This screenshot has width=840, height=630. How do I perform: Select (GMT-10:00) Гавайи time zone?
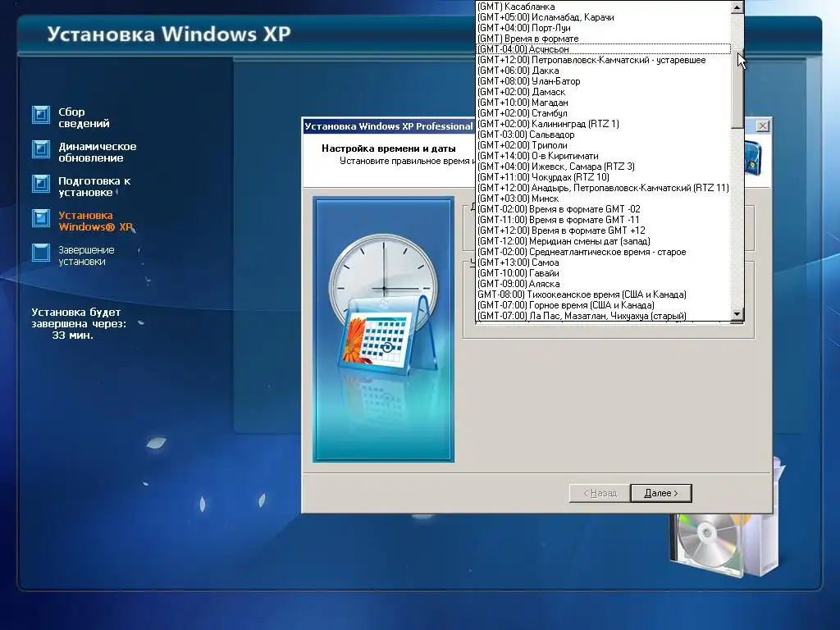point(603,273)
